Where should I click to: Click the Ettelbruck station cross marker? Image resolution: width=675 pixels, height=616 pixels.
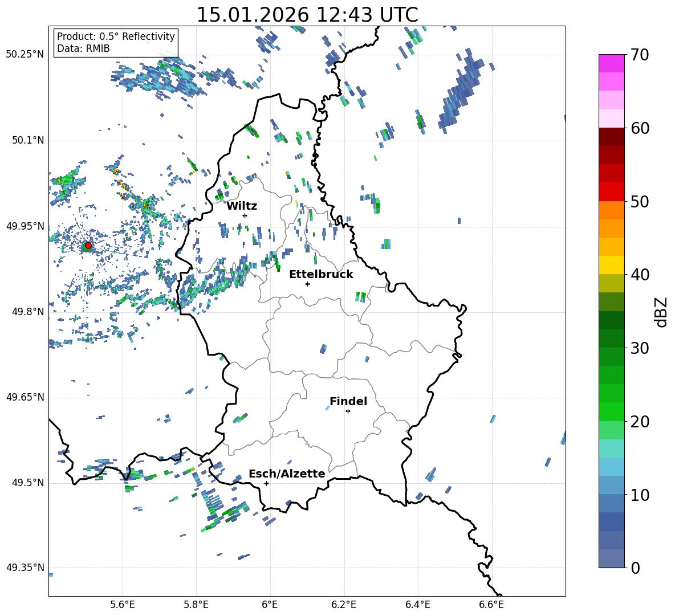pos(307,284)
